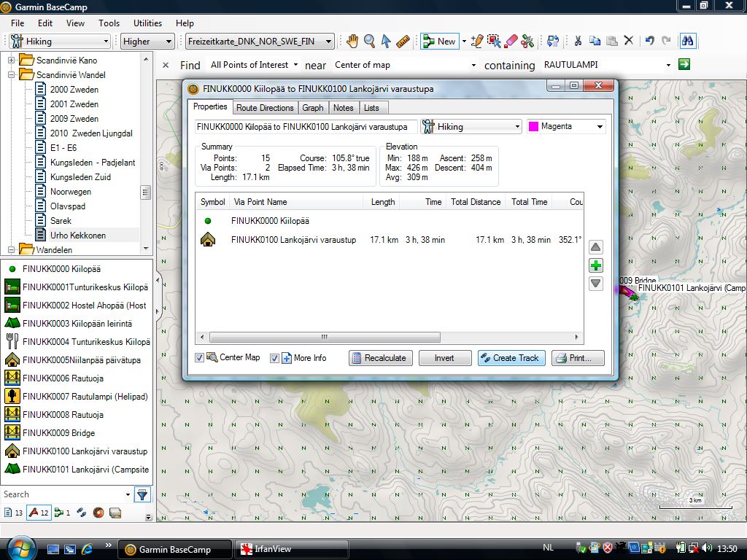
Task: Switch to the Route Directions tab
Action: pos(265,108)
